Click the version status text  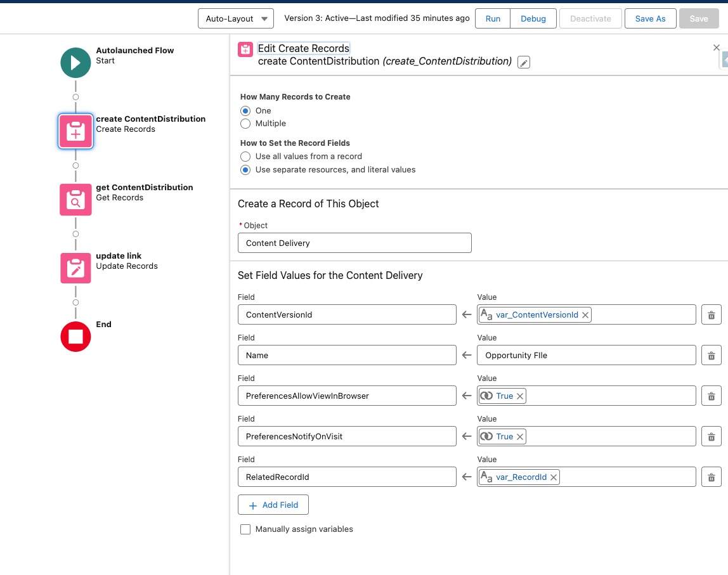coord(377,18)
